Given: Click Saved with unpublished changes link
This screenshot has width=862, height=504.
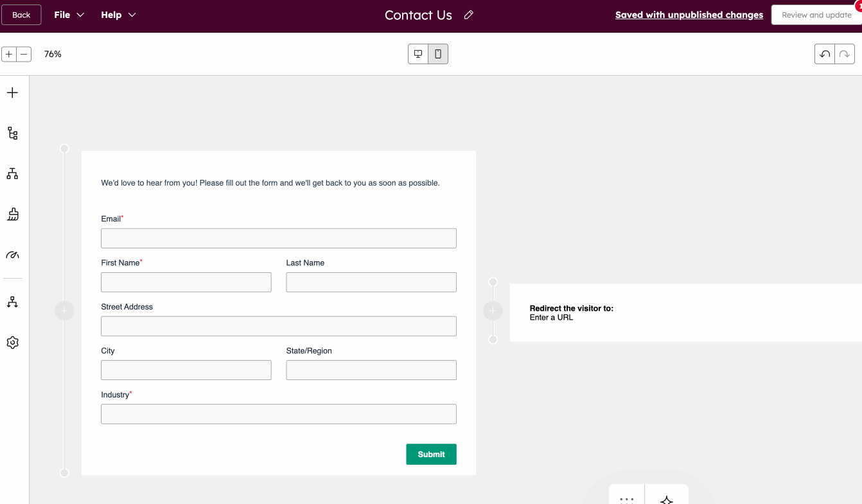Looking at the screenshot, I should pyautogui.click(x=689, y=14).
